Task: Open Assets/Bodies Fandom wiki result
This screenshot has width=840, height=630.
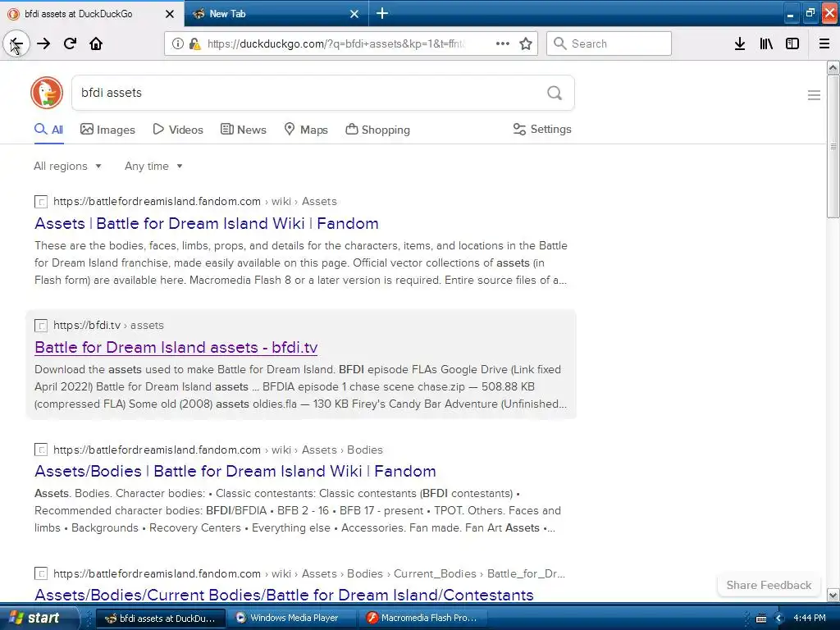Action: pos(235,471)
